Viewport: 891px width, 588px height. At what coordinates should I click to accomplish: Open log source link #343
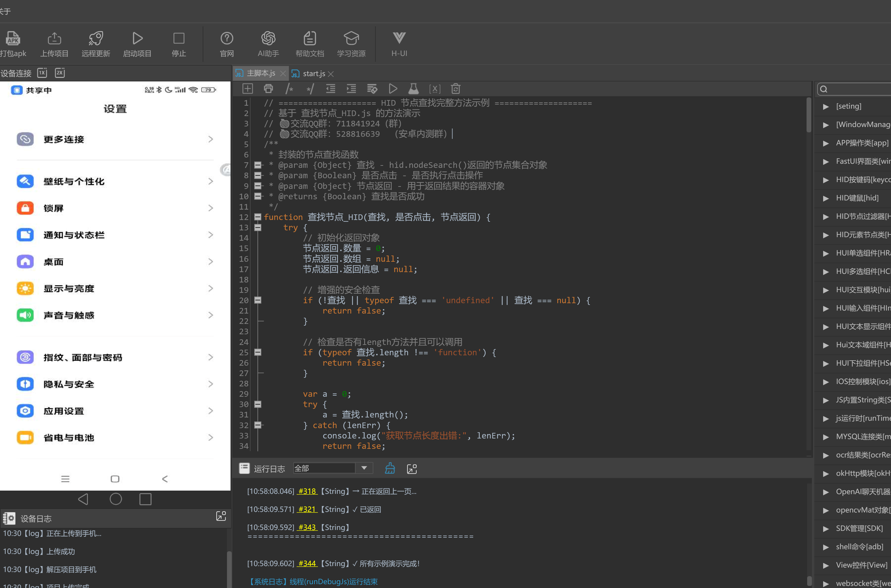(x=307, y=527)
